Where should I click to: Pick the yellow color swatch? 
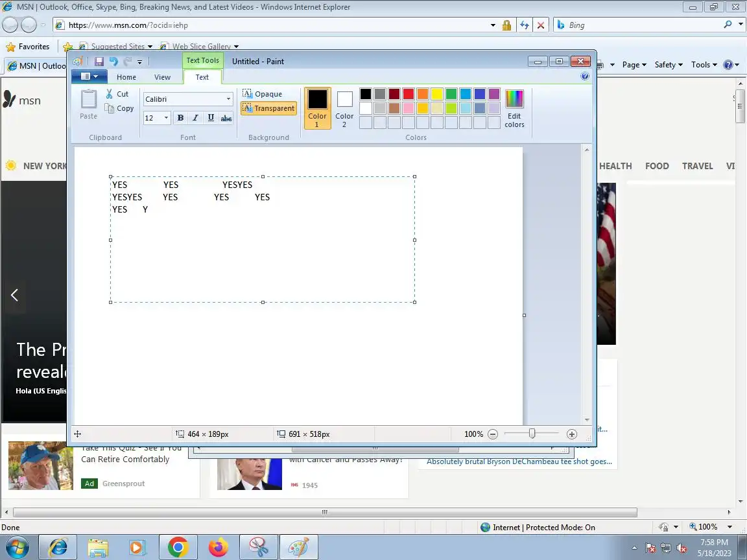pyautogui.click(x=437, y=94)
